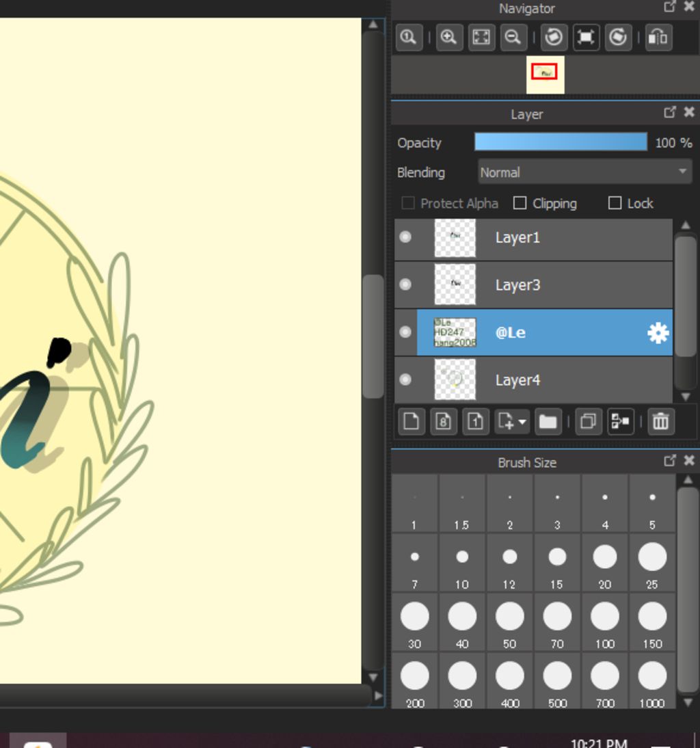Open settings gear for @Le layer
This screenshot has width=700, height=748.
tap(658, 333)
